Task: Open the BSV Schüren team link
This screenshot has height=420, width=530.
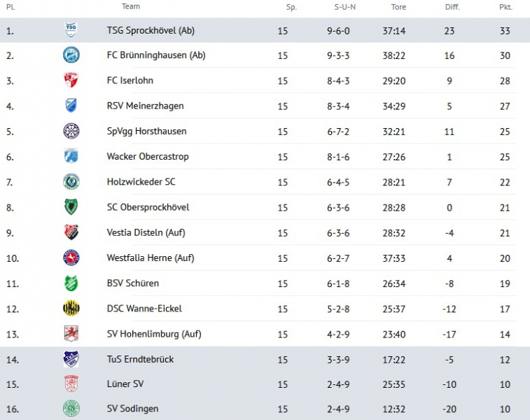Action: coord(132,283)
